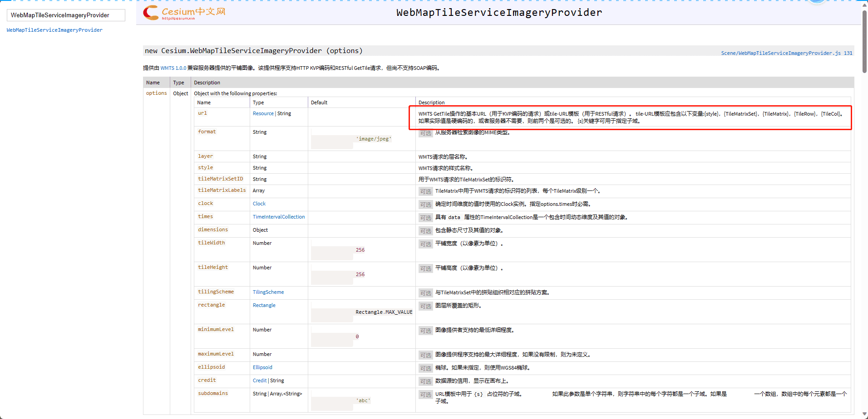Select the 'tilingScheme' parameter name

coord(216,292)
